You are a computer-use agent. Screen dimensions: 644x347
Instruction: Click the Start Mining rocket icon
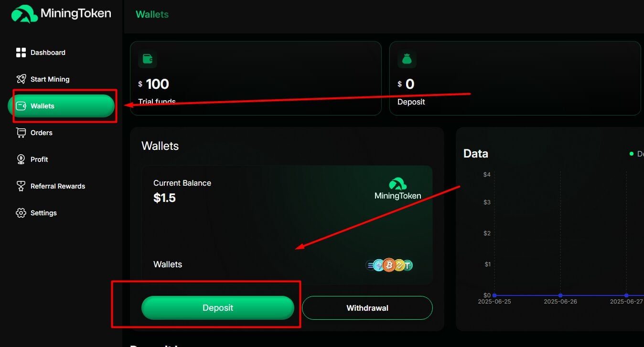[21, 79]
